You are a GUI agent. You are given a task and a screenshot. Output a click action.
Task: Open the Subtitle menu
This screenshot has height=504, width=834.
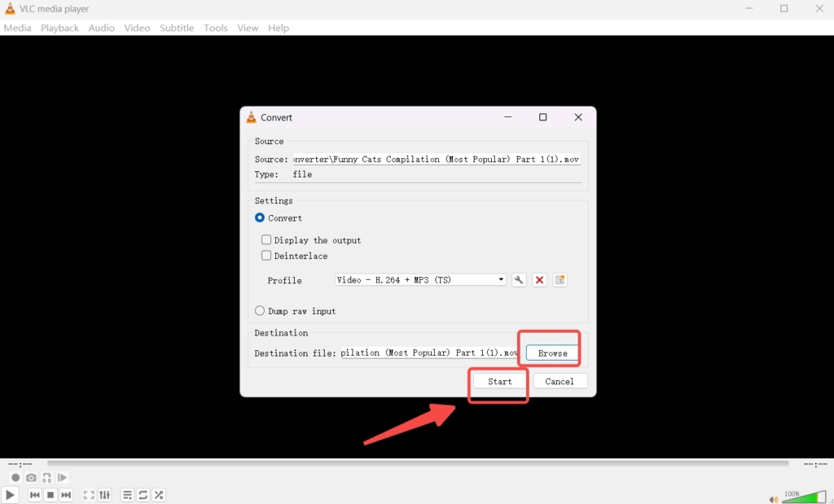(177, 27)
